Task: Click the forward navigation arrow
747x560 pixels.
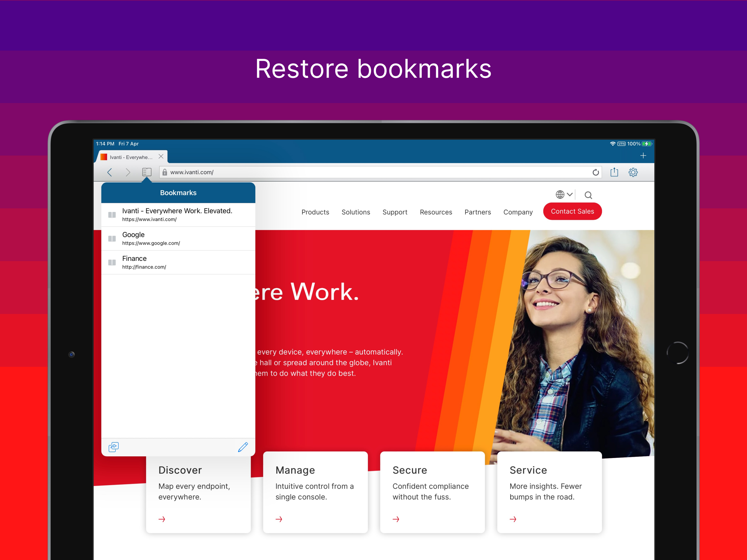Action: tap(128, 172)
